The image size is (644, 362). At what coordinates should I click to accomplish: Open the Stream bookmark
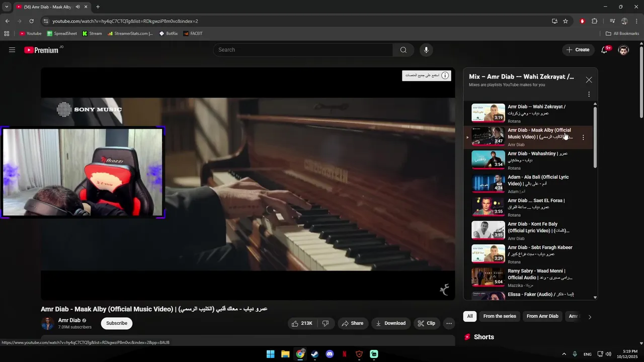(x=92, y=34)
